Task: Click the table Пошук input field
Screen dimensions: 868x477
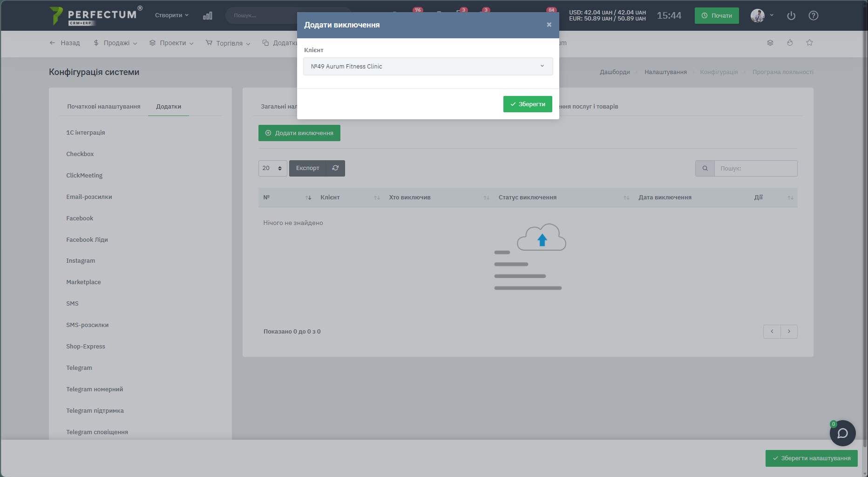Action: click(x=755, y=168)
